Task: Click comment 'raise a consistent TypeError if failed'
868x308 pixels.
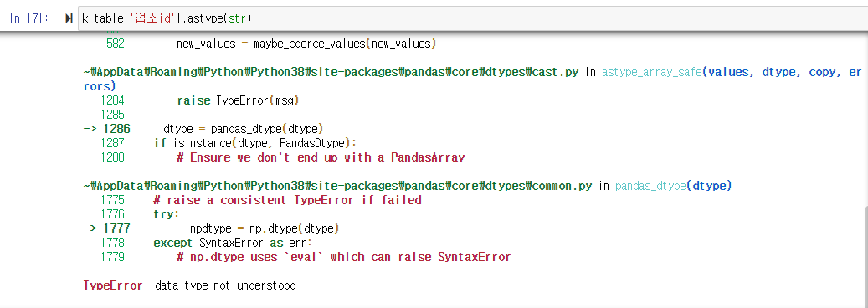Action: [x=287, y=200]
